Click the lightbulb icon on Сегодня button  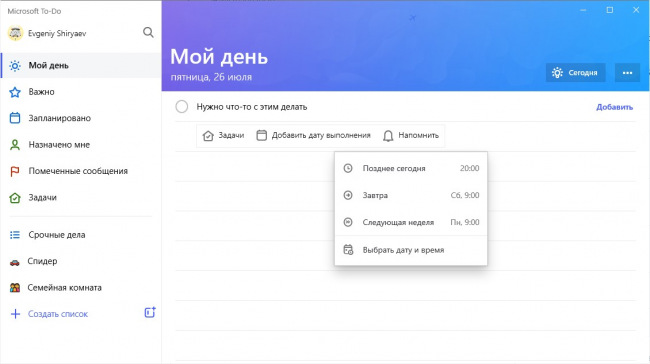[557, 73]
